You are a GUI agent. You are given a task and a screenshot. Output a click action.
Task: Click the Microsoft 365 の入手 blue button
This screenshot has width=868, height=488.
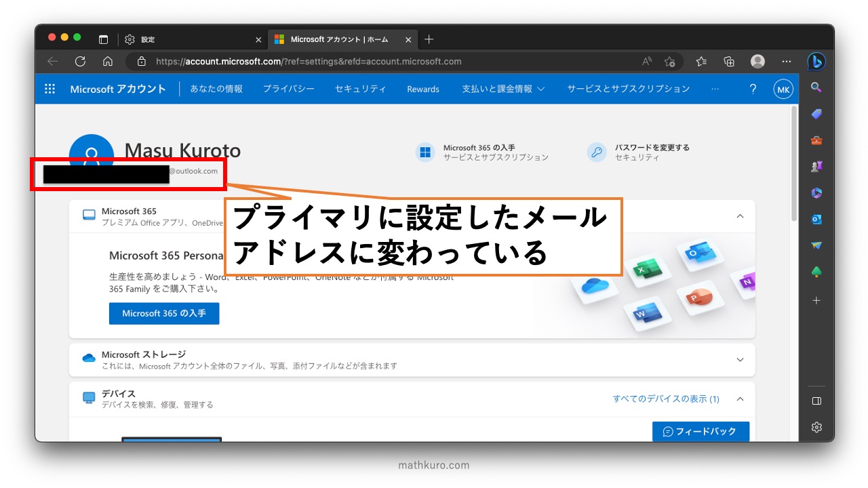coord(164,314)
